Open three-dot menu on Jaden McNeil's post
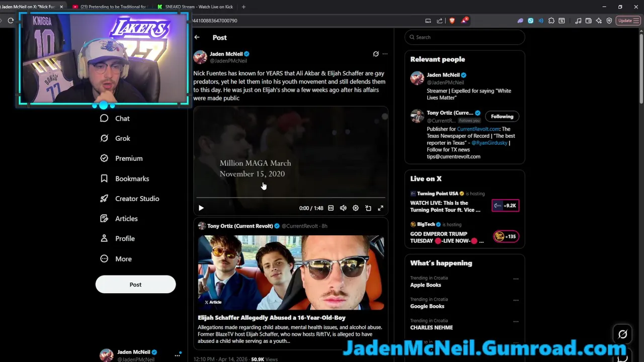 tap(385, 54)
